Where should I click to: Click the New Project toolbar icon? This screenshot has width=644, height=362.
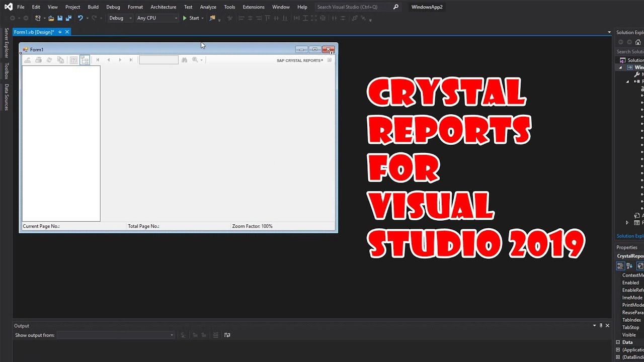pos(38,18)
